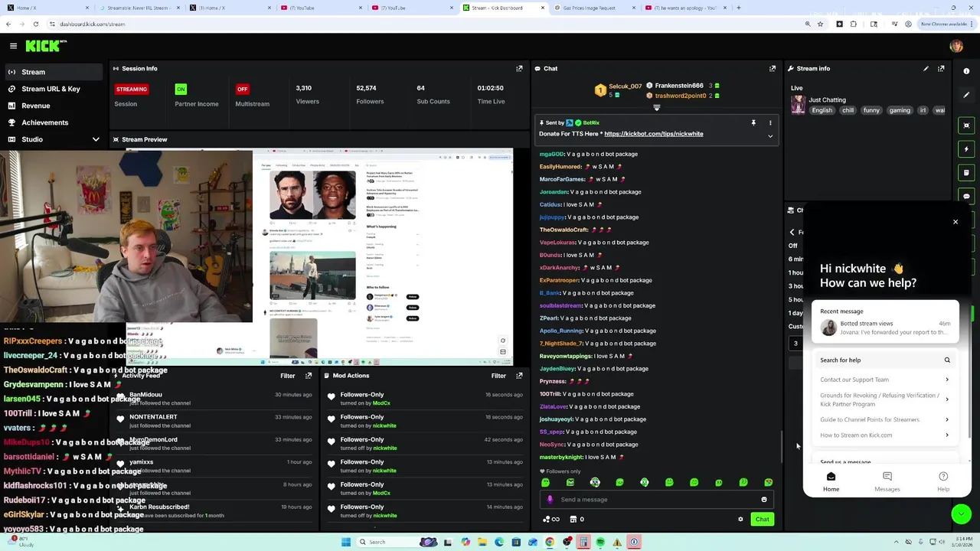Open the user profile avatar at top right

pos(956,46)
